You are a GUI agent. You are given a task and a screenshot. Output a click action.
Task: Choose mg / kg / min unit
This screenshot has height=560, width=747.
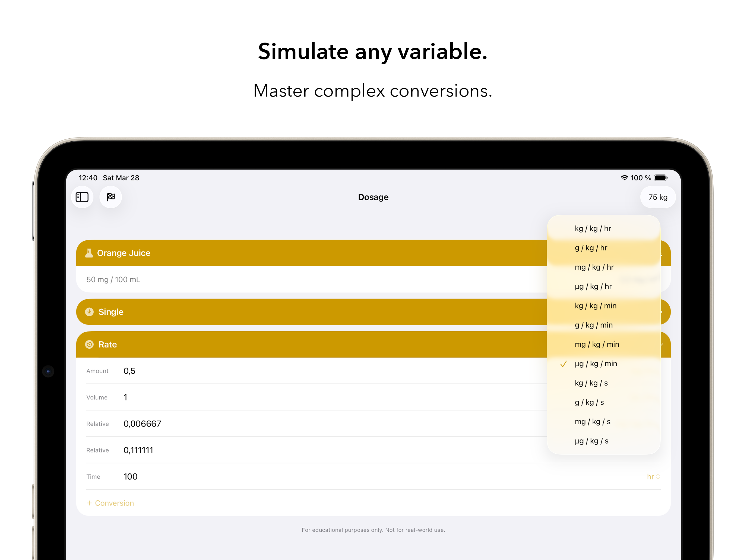[603, 344]
